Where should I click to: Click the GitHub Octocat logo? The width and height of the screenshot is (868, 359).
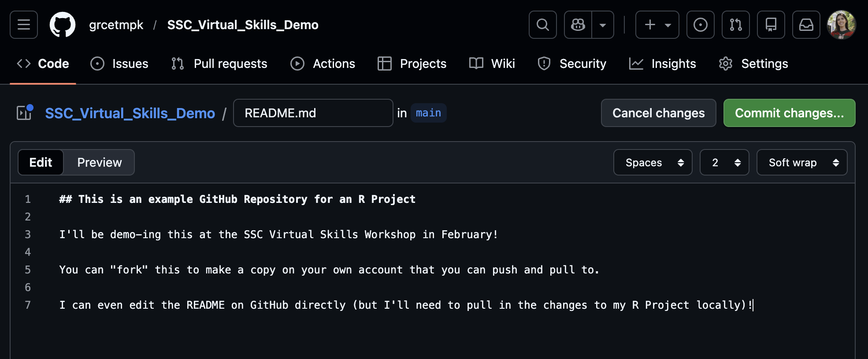(x=63, y=25)
